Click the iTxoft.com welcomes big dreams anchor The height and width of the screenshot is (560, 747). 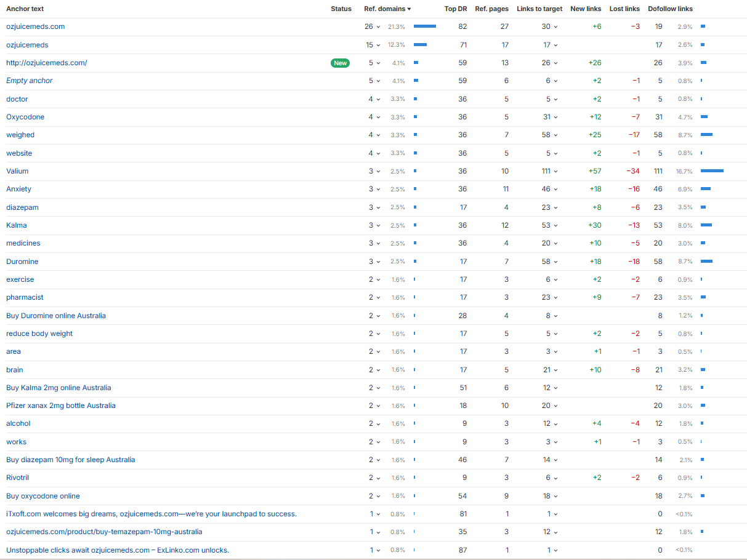pos(151,514)
